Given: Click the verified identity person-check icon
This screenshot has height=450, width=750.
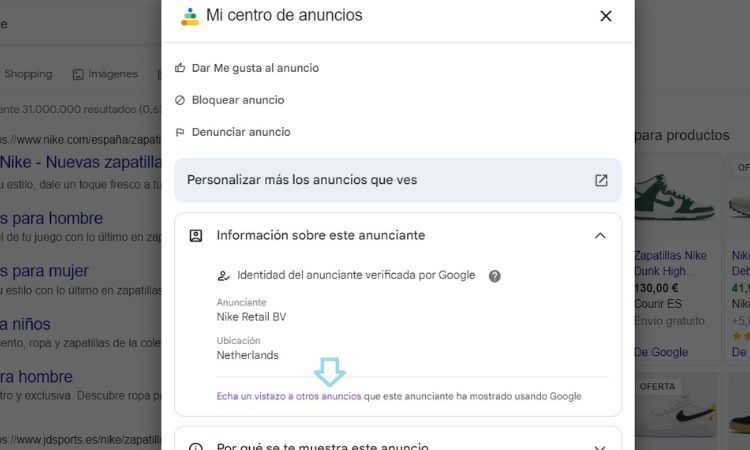Looking at the screenshot, I should [223, 275].
